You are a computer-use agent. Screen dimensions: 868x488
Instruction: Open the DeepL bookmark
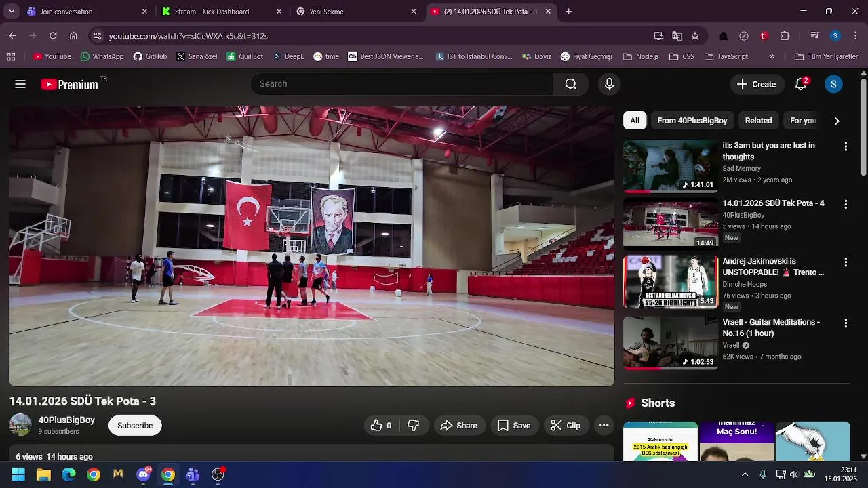[x=288, y=56]
